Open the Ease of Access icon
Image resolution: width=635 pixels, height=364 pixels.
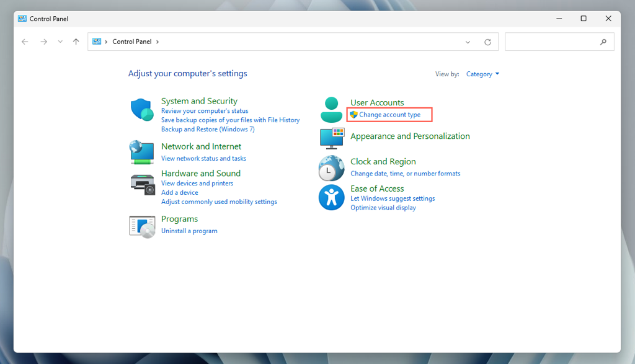pyautogui.click(x=332, y=198)
